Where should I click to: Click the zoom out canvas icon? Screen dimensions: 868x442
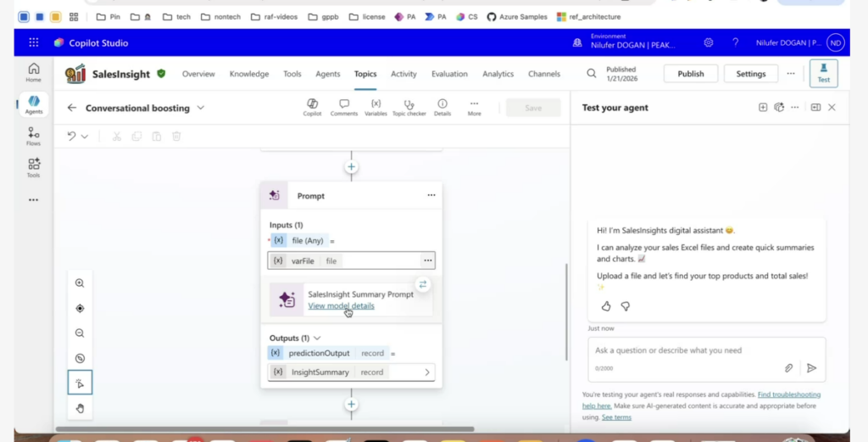click(80, 333)
